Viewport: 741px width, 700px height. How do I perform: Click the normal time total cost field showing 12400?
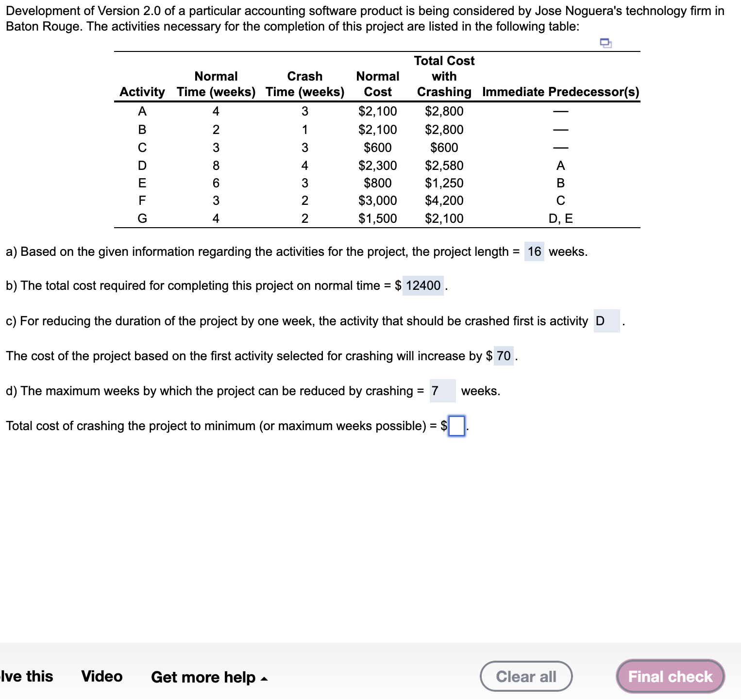click(x=423, y=285)
